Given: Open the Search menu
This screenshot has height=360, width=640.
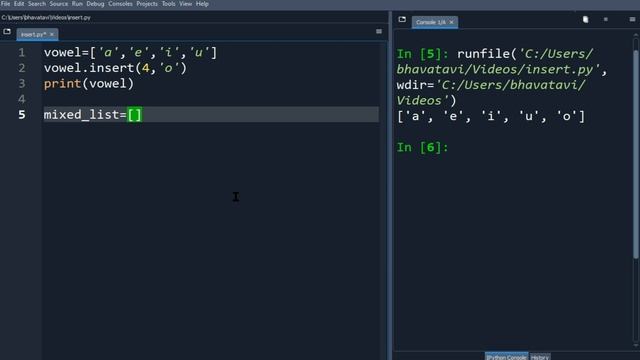Looking at the screenshot, I should tap(37, 4).
